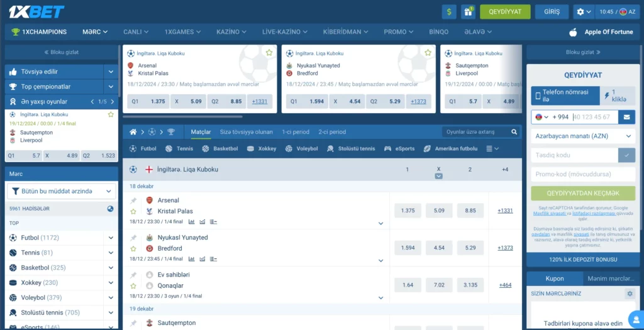The width and height of the screenshot is (644, 330).
Task: Click settings gear in Kupon panel
Action: point(630,294)
